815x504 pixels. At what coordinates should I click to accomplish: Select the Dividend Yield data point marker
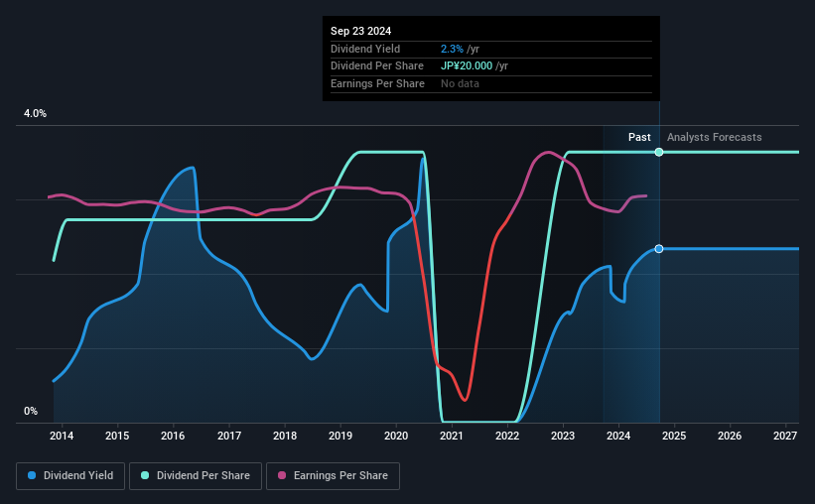click(659, 249)
